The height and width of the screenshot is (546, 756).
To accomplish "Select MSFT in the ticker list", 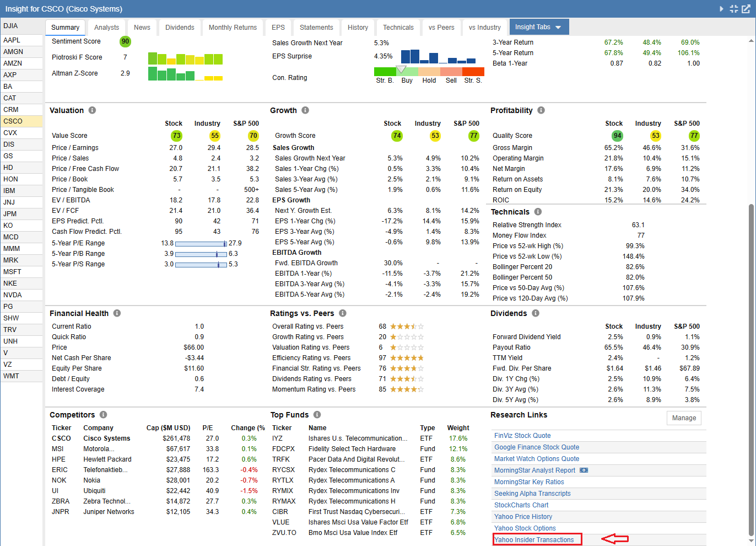I will 21,272.
